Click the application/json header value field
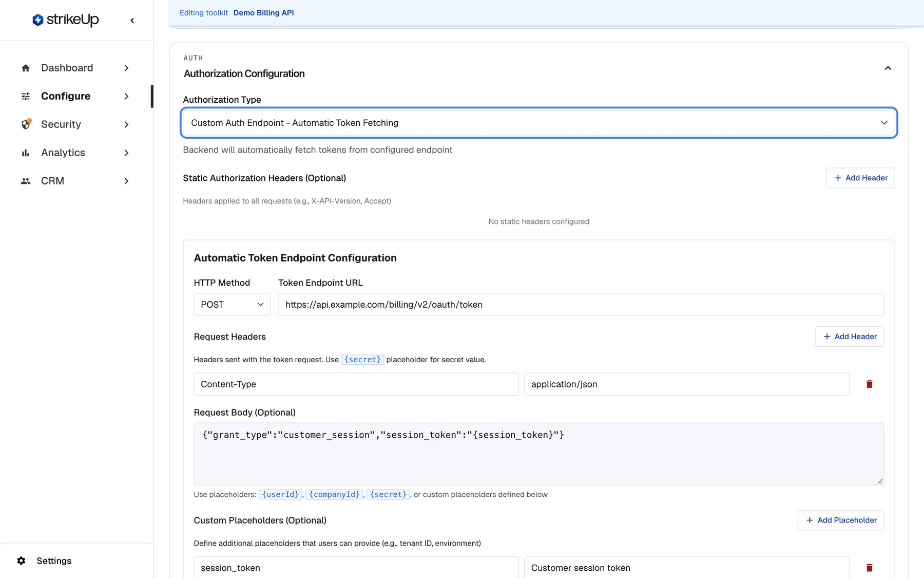This screenshot has width=924, height=578. click(687, 384)
